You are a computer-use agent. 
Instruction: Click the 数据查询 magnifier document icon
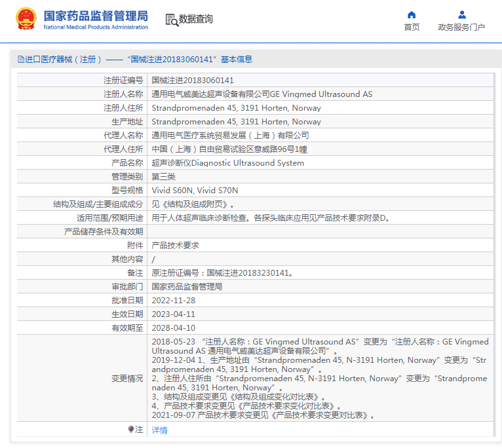tap(172, 20)
